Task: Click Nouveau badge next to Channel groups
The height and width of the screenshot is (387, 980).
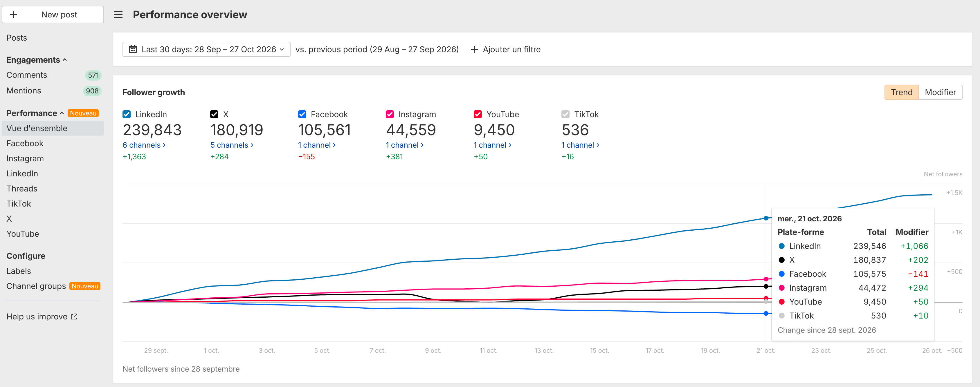Action: [85, 286]
